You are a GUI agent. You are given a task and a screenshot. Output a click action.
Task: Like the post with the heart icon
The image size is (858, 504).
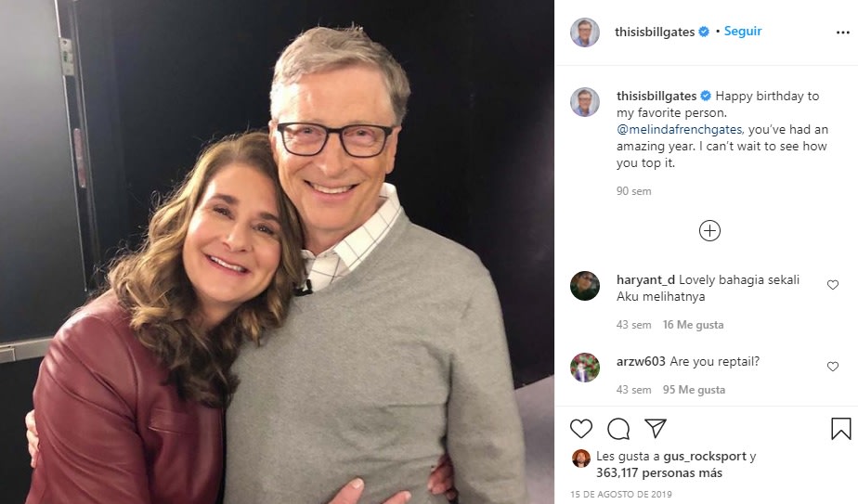(x=581, y=429)
